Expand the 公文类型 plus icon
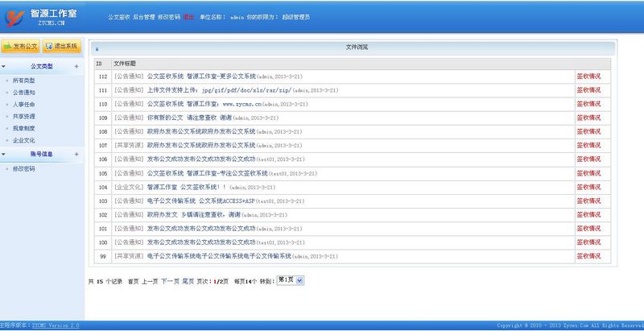 click(76, 67)
